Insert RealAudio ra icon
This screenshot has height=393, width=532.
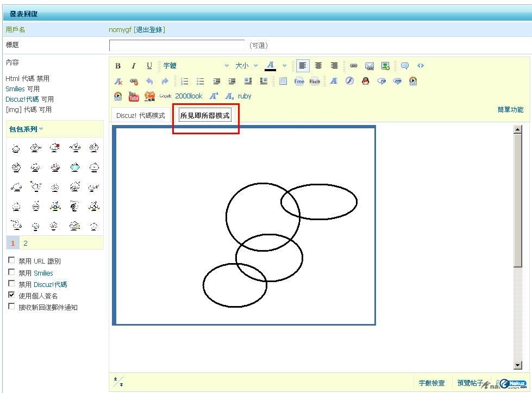381,81
